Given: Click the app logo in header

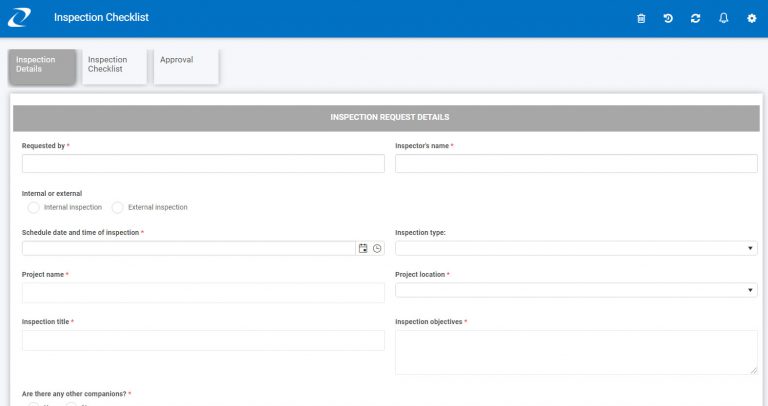Looking at the screenshot, I should [x=19, y=18].
